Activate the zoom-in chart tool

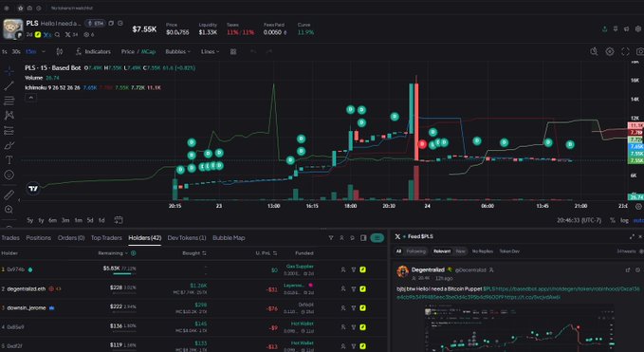[9, 210]
